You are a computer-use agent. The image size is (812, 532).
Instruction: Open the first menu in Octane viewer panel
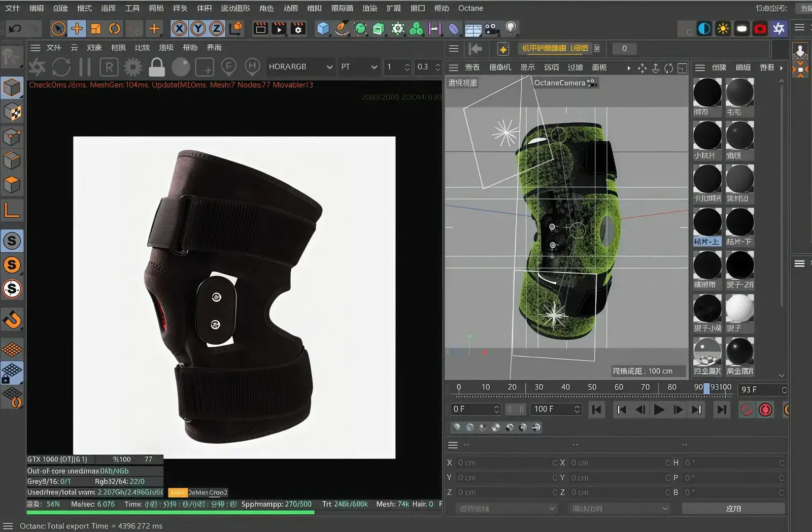click(54, 48)
